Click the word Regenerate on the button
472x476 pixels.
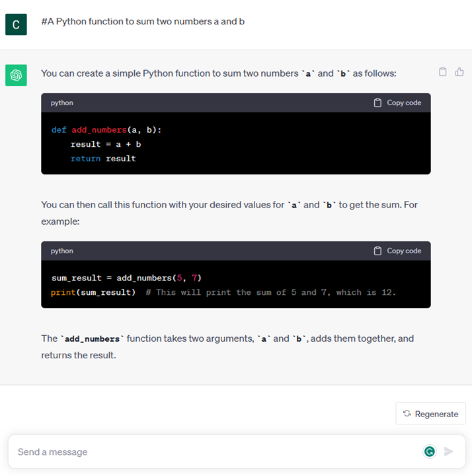pos(436,414)
